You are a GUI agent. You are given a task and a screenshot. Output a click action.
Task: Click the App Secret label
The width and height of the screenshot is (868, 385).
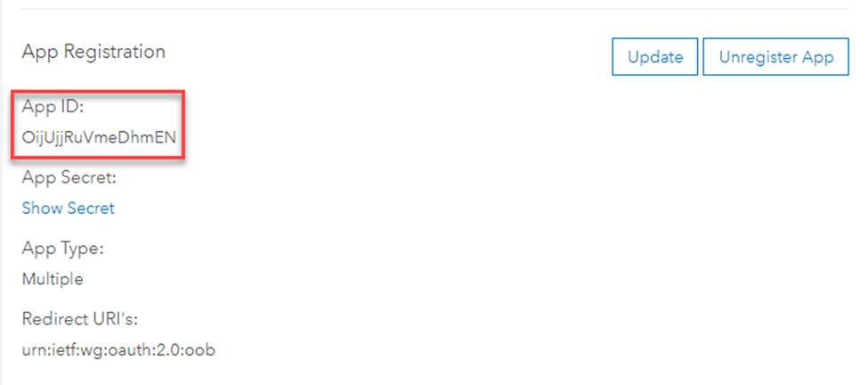(69, 178)
